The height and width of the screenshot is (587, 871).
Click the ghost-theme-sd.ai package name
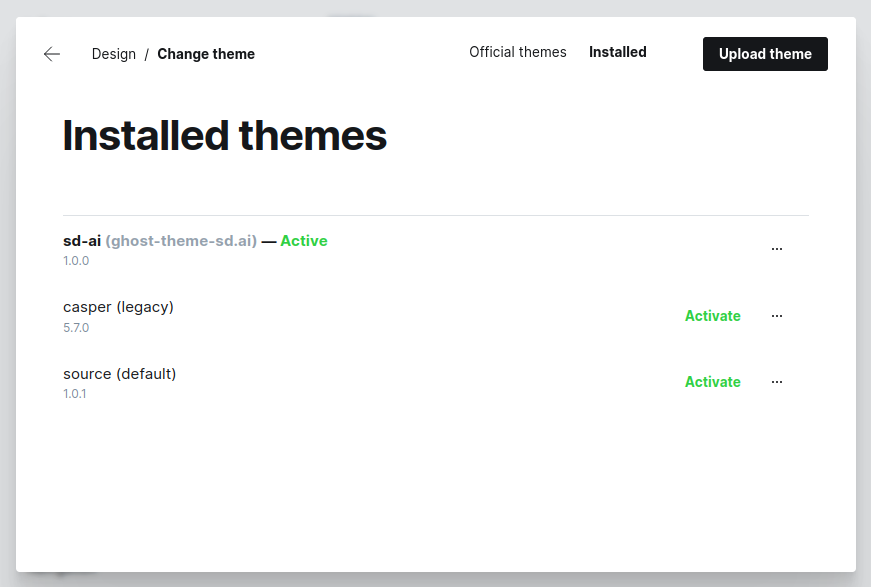[181, 241]
